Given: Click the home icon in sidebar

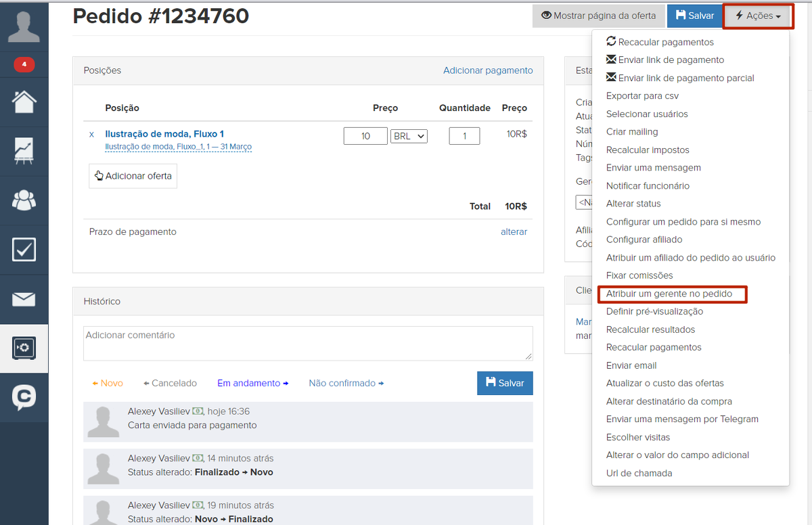Looking at the screenshot, I should click(24, 101).
